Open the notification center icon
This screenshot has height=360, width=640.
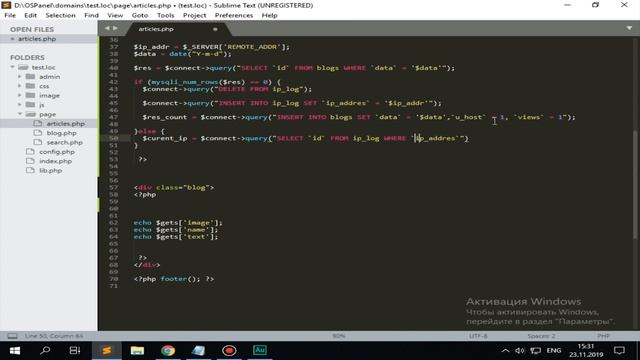[619, 350]
